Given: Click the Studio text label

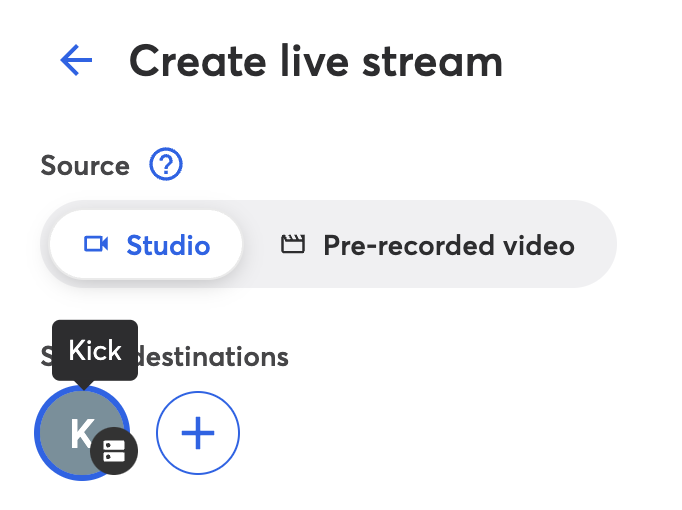Looking at the screenshot, I should tap(168, 245).
